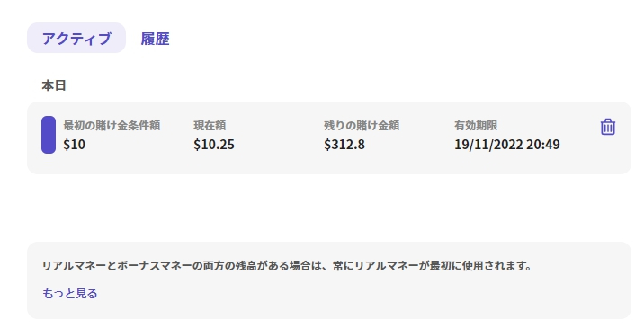This screenshot has width=644, height=328.
Task: Delete the active bonus with trash icon
Action: click(x=608, y=127)
